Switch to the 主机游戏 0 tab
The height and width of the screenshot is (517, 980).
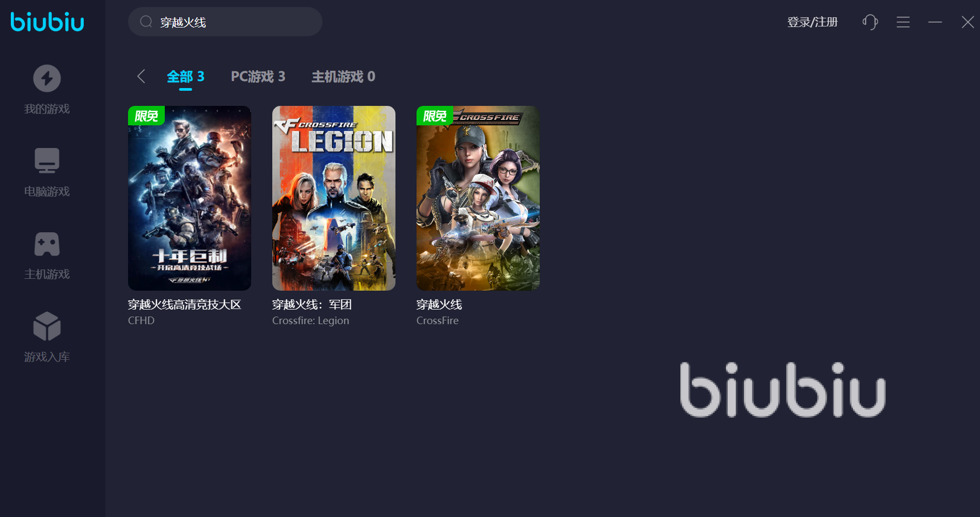(344, 77)
